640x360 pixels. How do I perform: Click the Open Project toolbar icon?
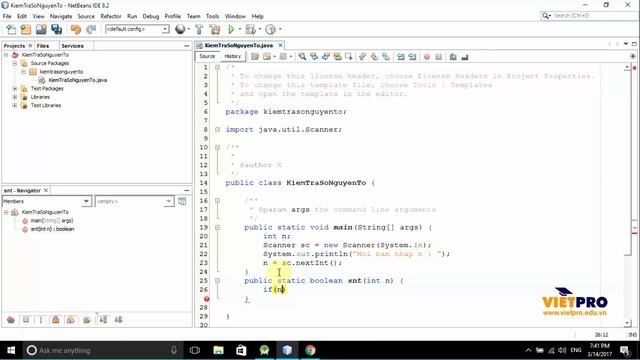coord(41,29)
